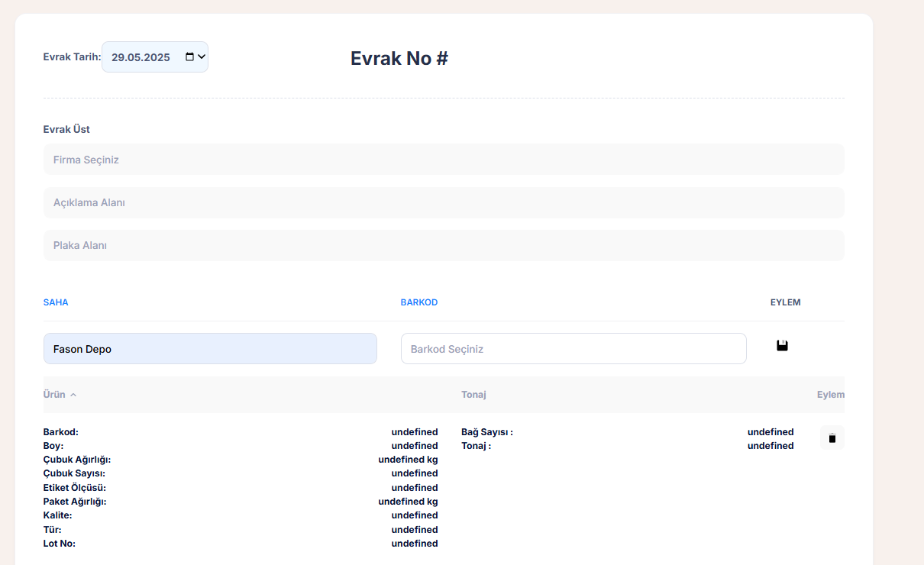Click the Eylem header above the trash icon
Image resolution: width=924 pixels, height=565 pixels.
tap(830, 395)
